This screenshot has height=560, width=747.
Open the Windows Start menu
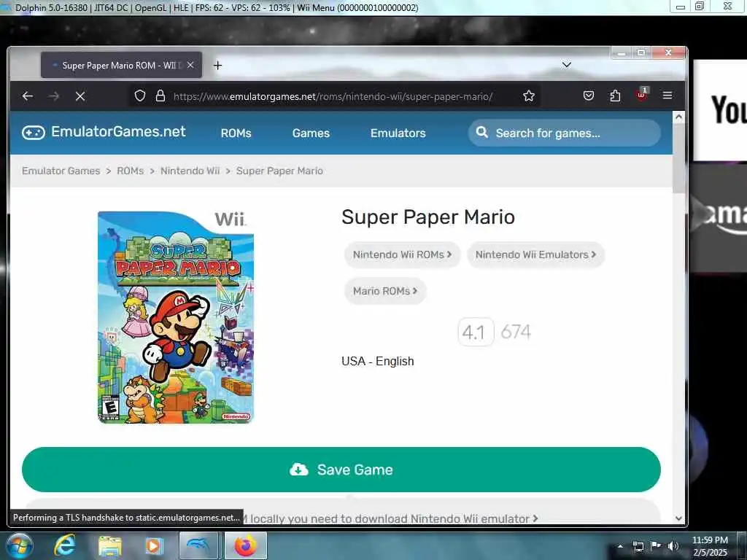click(18, 545)
